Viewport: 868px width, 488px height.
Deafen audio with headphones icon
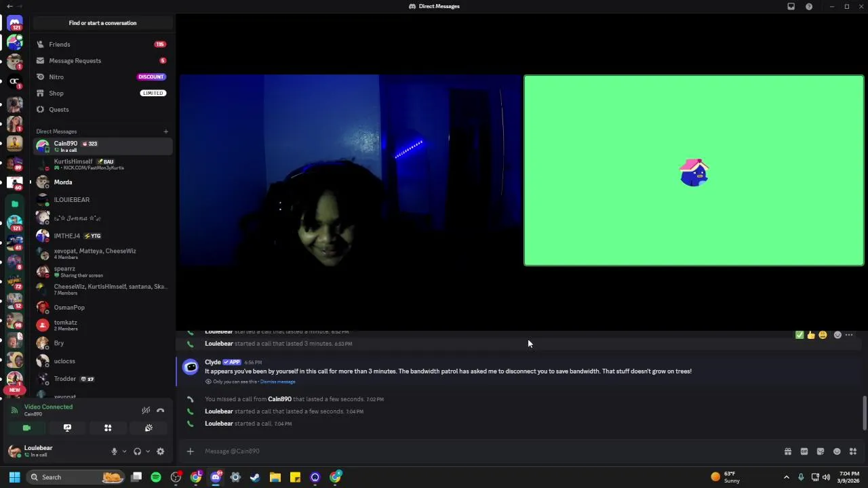tap(138, 451)
